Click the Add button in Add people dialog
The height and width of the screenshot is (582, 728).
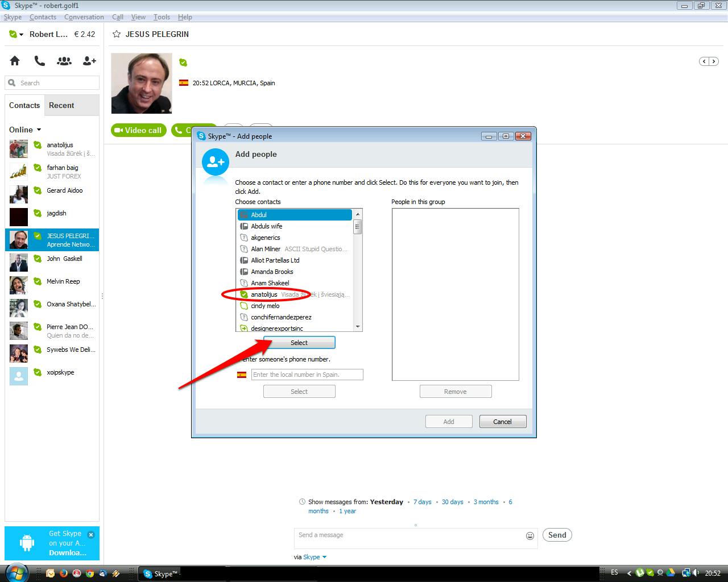click(449, 422)
